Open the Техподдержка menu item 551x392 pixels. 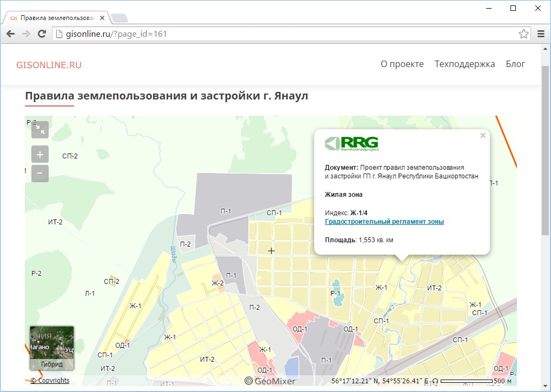click(x=464, y=64)
